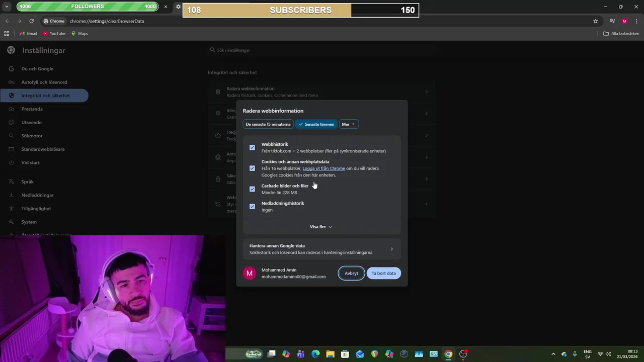The width and height of the screenshot is (644, 362).
Task: Open Utseende settings page
Action: [x=31, y=123]
